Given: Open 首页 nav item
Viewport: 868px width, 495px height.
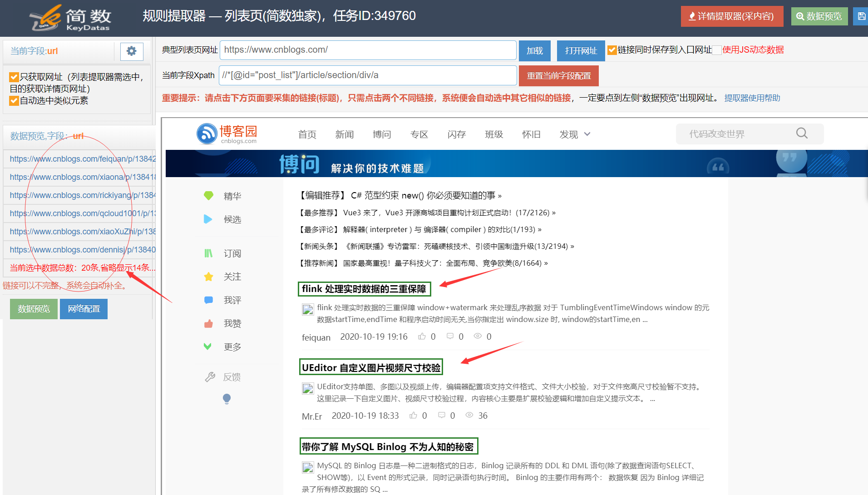Looking at the screenshot, I should point(307,134).
